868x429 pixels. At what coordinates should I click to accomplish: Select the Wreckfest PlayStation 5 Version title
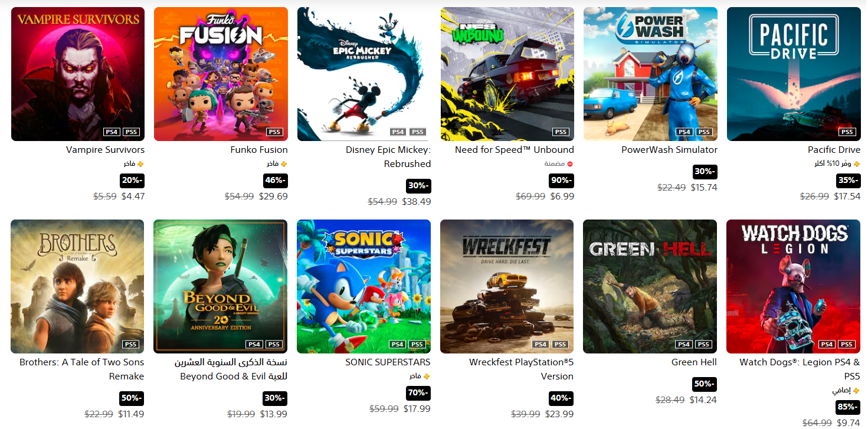click(522, 369)
